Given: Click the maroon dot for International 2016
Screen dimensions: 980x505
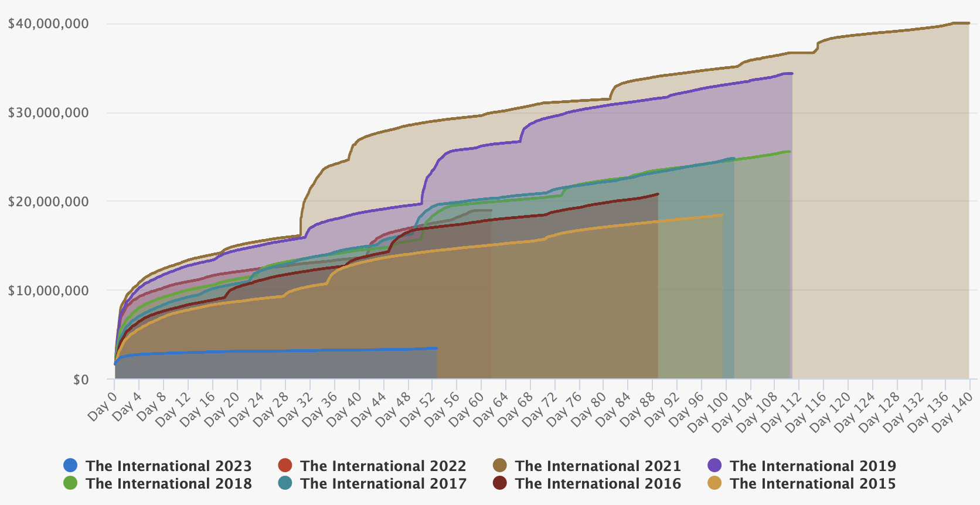Looking at the screenshot, I should pos(500,483).
